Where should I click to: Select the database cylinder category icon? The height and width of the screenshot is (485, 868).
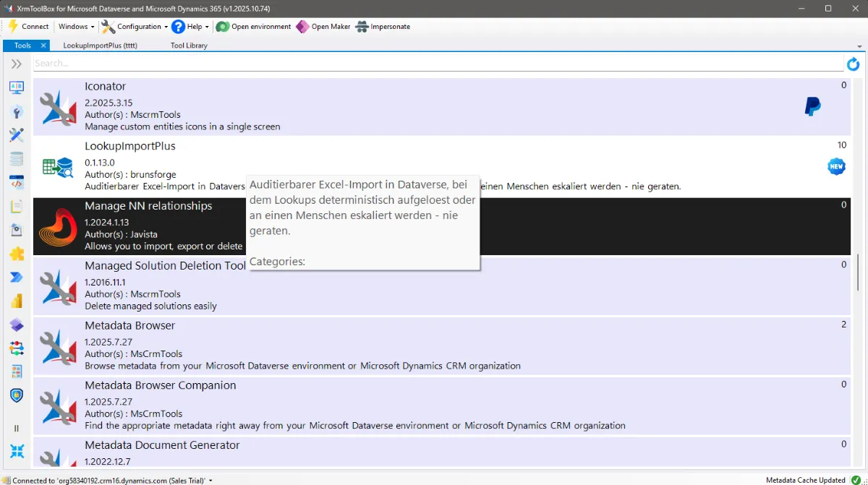click(x=17, y=159)
